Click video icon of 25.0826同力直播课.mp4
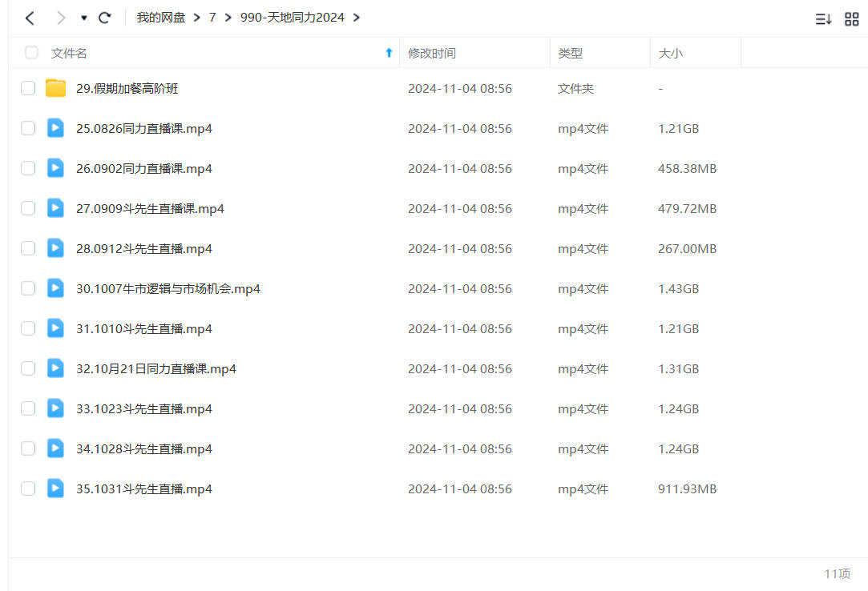This screenshot has width=868, height=591. point(55,128)
